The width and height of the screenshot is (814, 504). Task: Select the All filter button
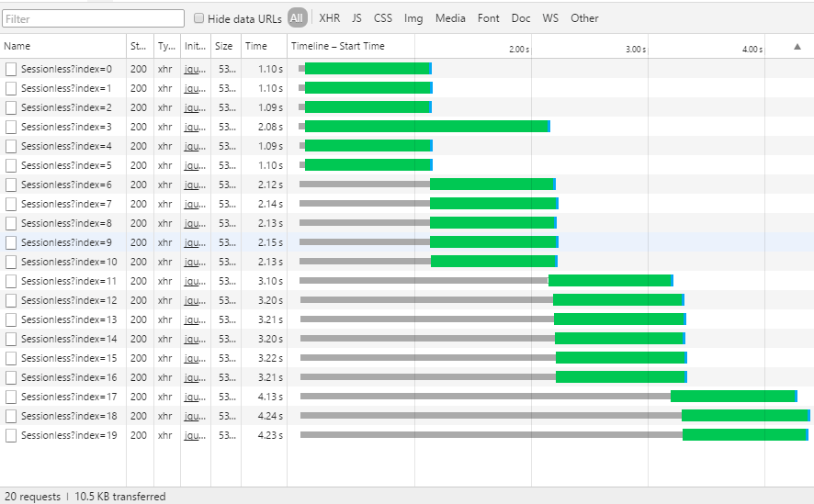297,18
